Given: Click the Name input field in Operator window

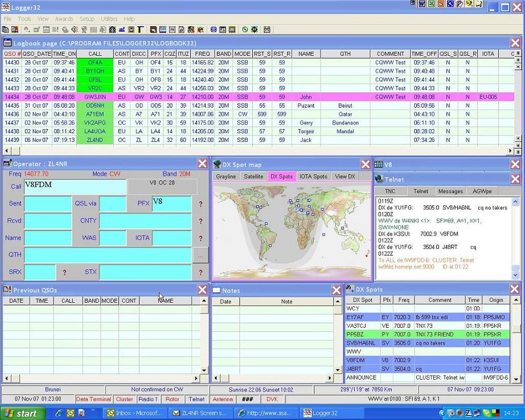Looking at the screenshot, I should [48, 238].
